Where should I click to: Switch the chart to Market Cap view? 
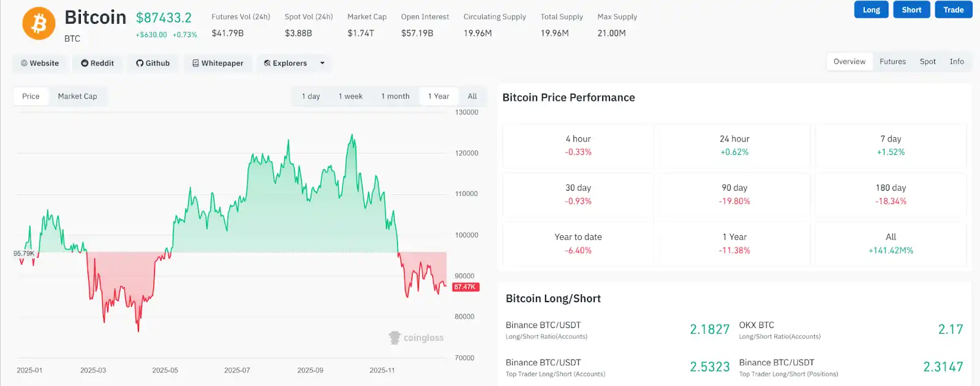coord(78,96)
